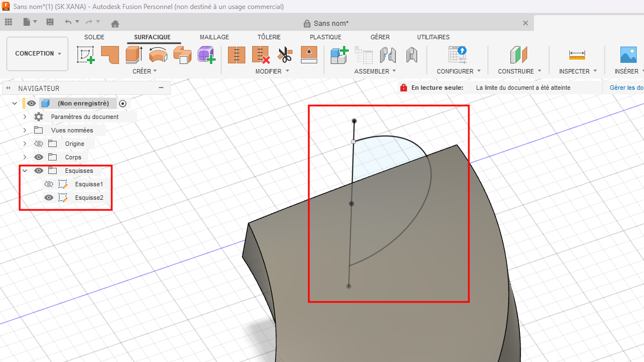Open the INSÉRER dropdown menu

pos(629,71)
